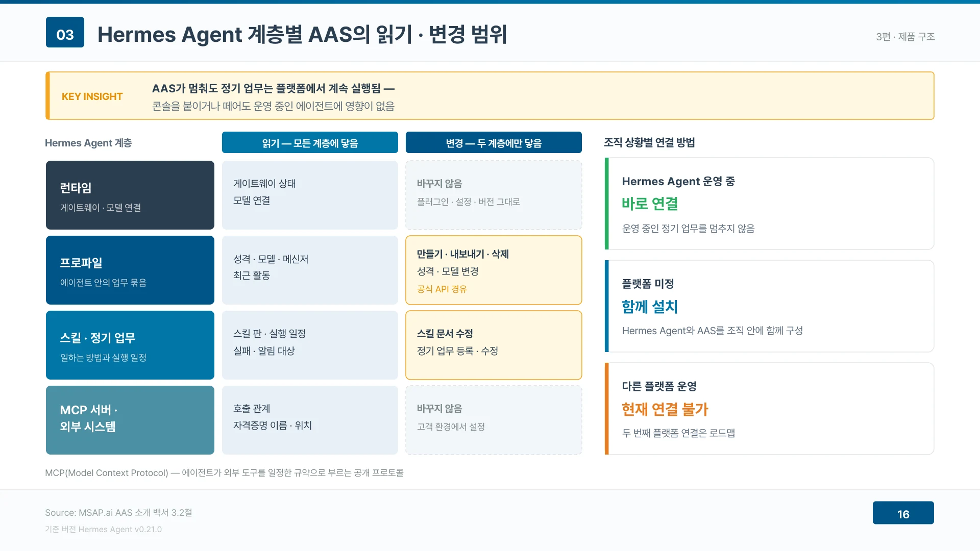Click '운영 중인 정기 업무를 멈추지 않음' text
980x551 pixels.
688,228
